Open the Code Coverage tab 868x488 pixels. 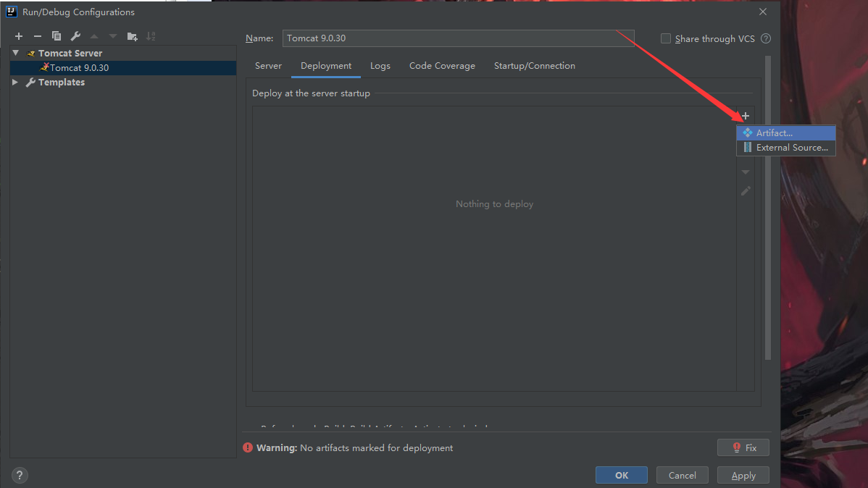[442, 65]
